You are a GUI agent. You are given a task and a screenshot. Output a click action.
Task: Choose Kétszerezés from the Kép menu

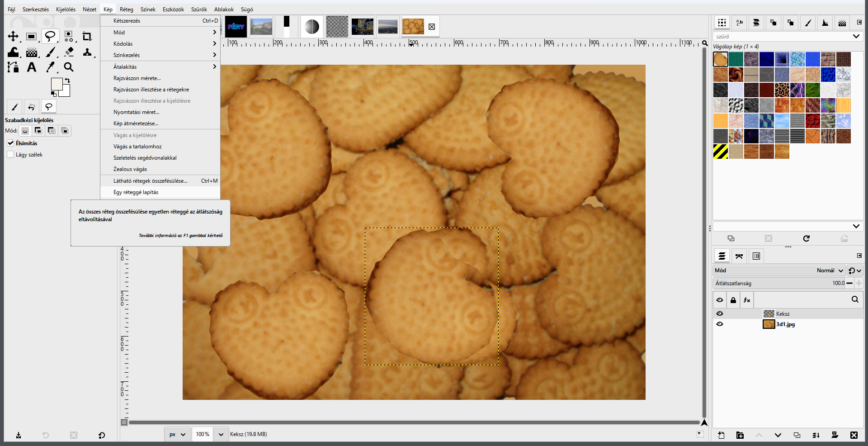(x=160, y=21)
